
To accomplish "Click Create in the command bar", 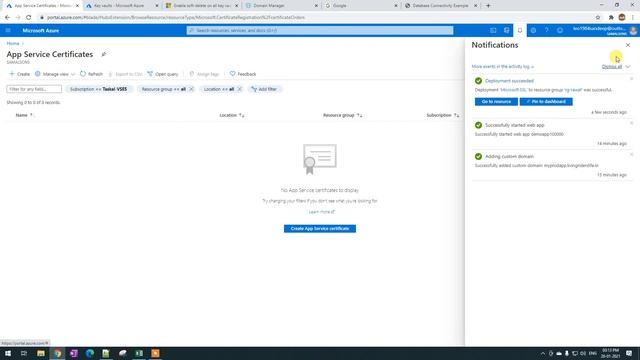I will [20, 74].
